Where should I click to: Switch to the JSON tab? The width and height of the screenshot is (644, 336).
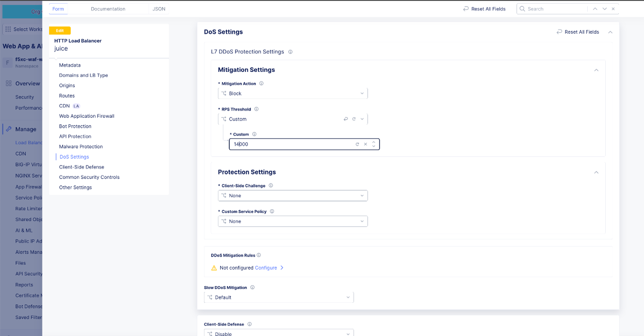click(159, 9)
